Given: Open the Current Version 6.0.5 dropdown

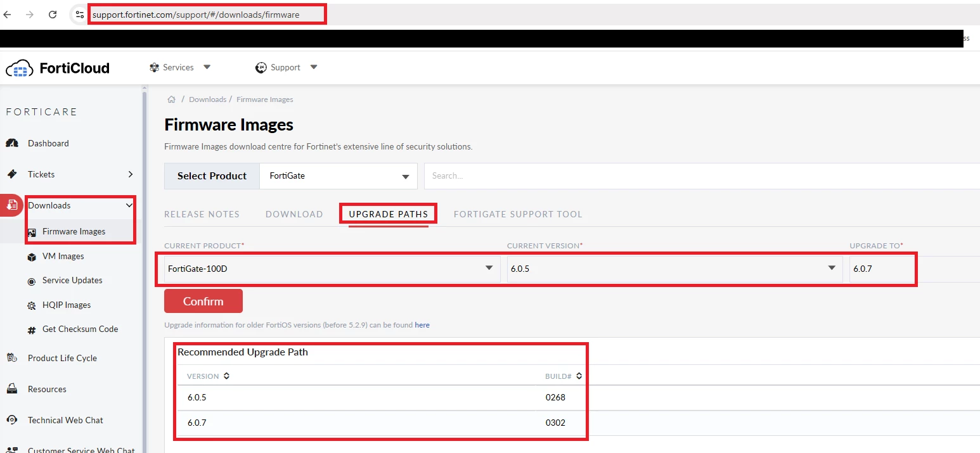Looking at the screenshot, I should point(674,269).
